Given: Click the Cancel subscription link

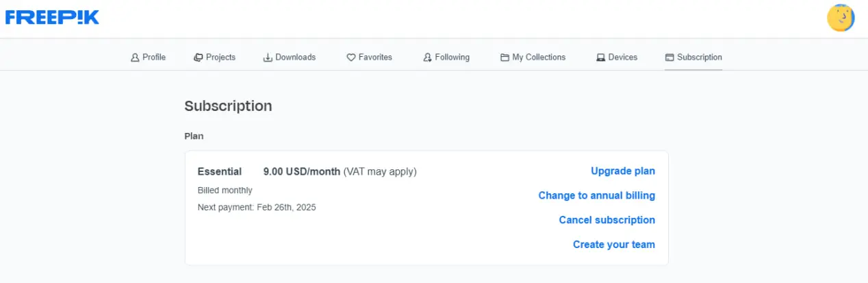Looking at the screenshot, I should click(607, 220).
